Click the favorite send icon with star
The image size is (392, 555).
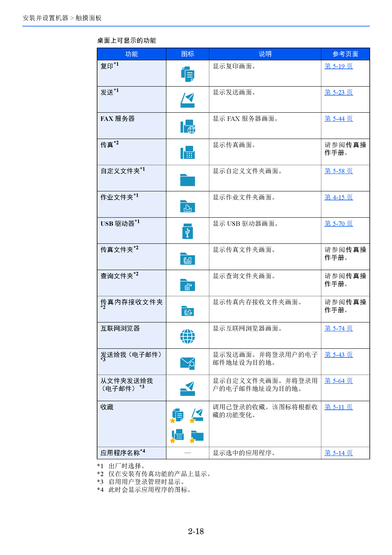coord(196,416)
